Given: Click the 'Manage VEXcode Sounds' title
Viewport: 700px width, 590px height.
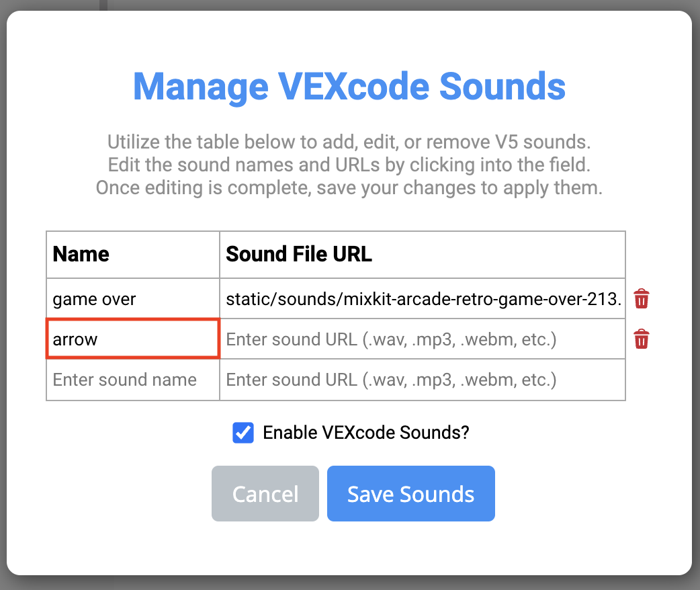Looking at the screenshot, I should tap(350, 86).
